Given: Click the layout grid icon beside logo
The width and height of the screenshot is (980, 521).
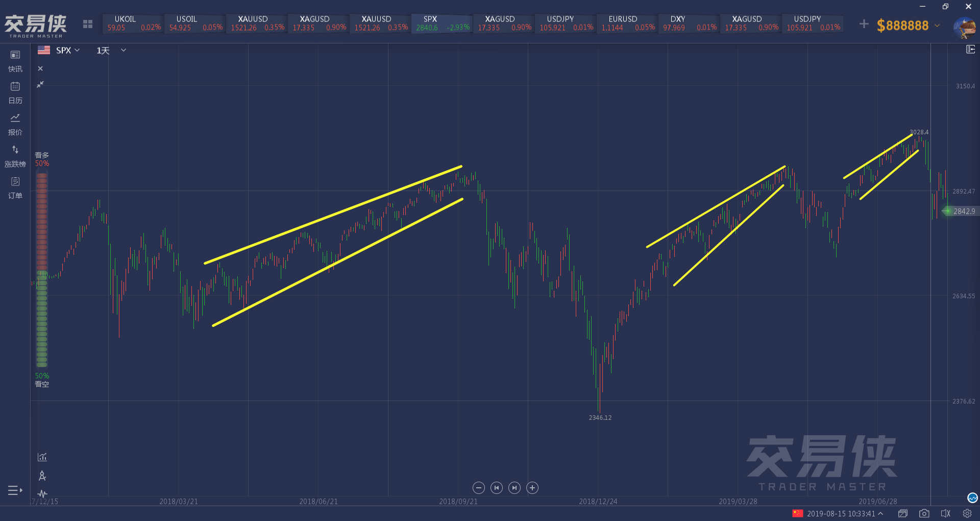Looking at the screenshot, I should click(x=88, y=24).
